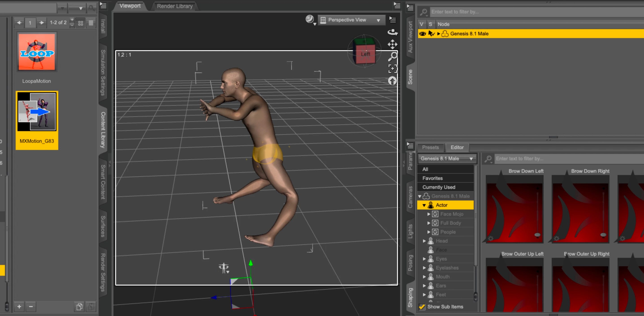Image resolution: width=644 pixels, height=316 pixels.
Task: Select the LoopaMotion thumbnail
Action: (37, 52)
